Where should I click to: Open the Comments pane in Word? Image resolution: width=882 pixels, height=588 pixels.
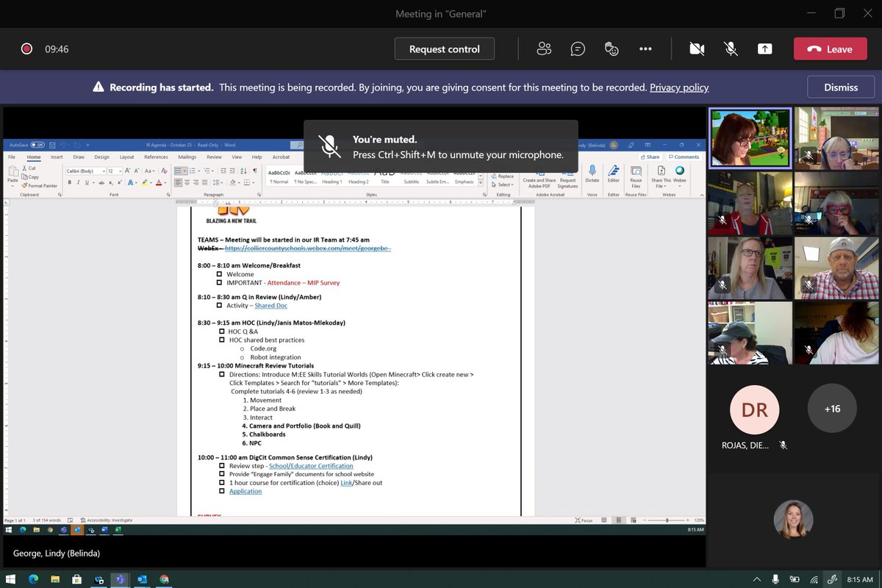[684, 157]
